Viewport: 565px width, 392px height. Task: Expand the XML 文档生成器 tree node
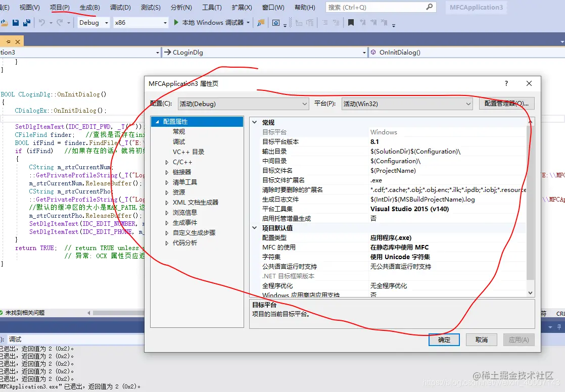[166, 203]
